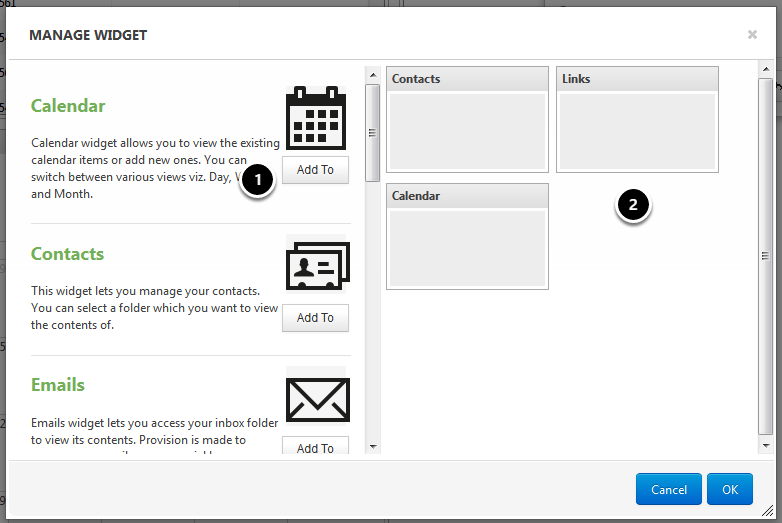
Task: Click the Emails envelope icon
Action: coord(318,400)
